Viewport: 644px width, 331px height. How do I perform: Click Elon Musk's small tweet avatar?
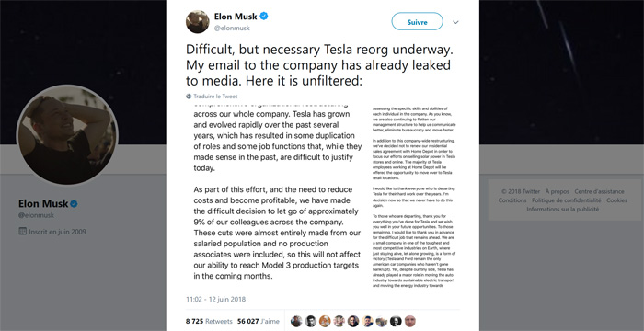(198, 22)
